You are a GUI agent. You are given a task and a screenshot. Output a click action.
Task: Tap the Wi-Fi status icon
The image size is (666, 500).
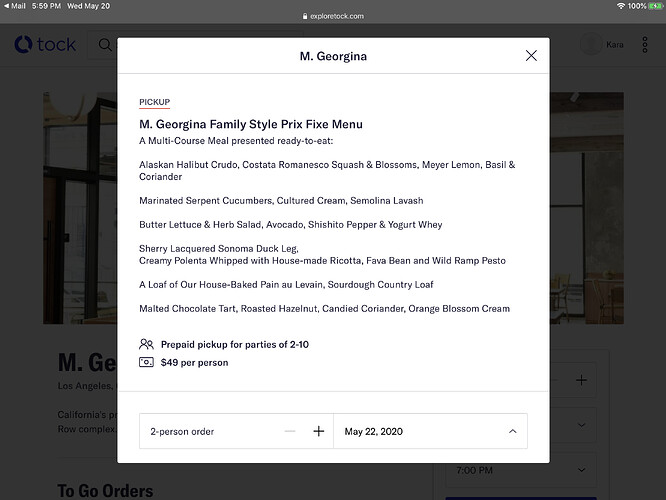pyautogui.click(x=621, y=6)
